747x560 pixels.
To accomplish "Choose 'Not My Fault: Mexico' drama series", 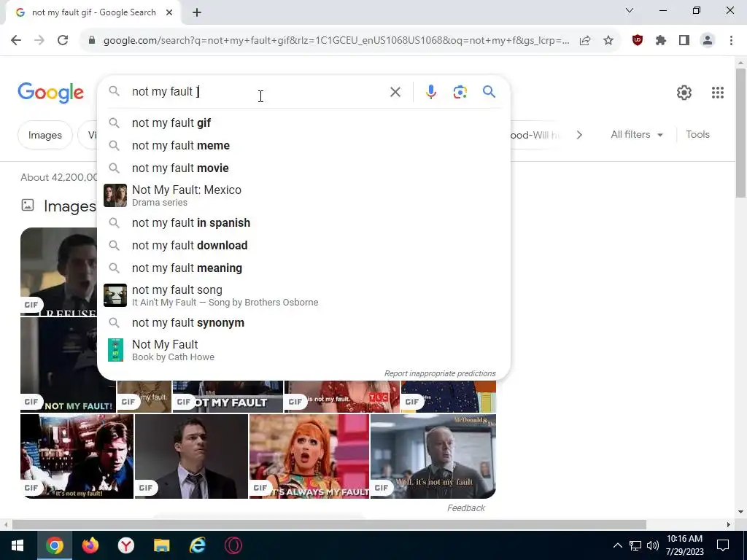I will tap(303, 195).
